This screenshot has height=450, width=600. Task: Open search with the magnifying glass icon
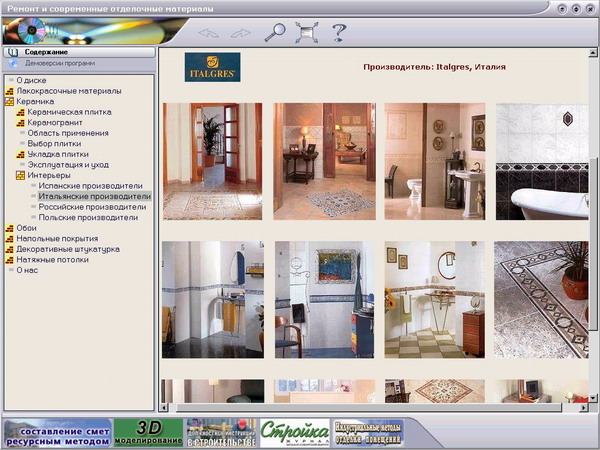click(275, 32)
